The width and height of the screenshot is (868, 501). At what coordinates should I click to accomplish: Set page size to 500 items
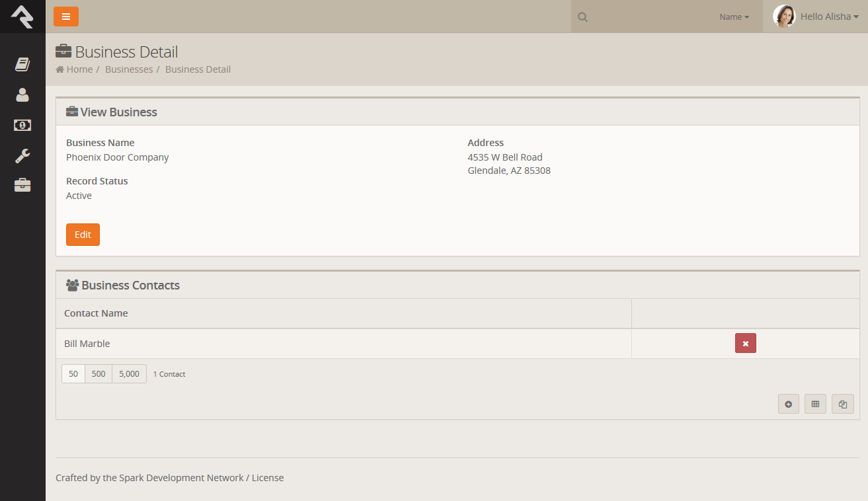[x=99, y=374]
